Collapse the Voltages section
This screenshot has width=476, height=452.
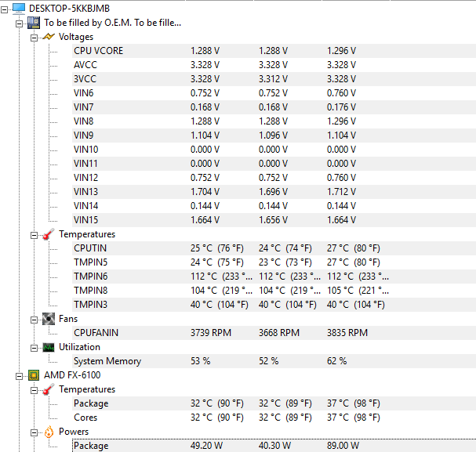[34, 38]
